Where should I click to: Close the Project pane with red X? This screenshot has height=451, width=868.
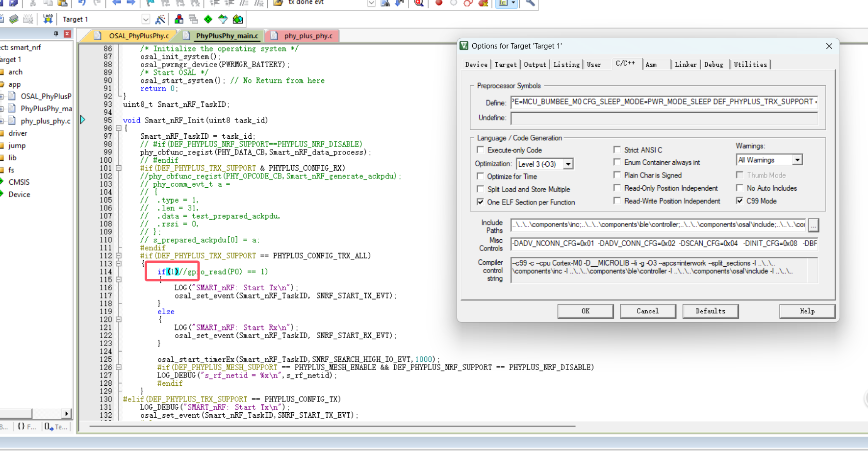tap(67, 34)
